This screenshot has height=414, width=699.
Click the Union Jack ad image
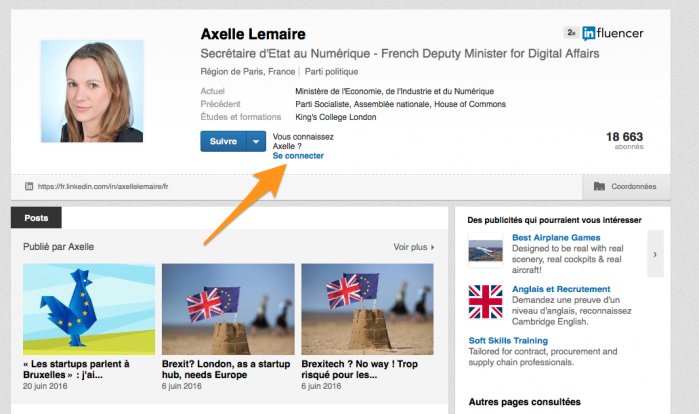tap(485, 302)
